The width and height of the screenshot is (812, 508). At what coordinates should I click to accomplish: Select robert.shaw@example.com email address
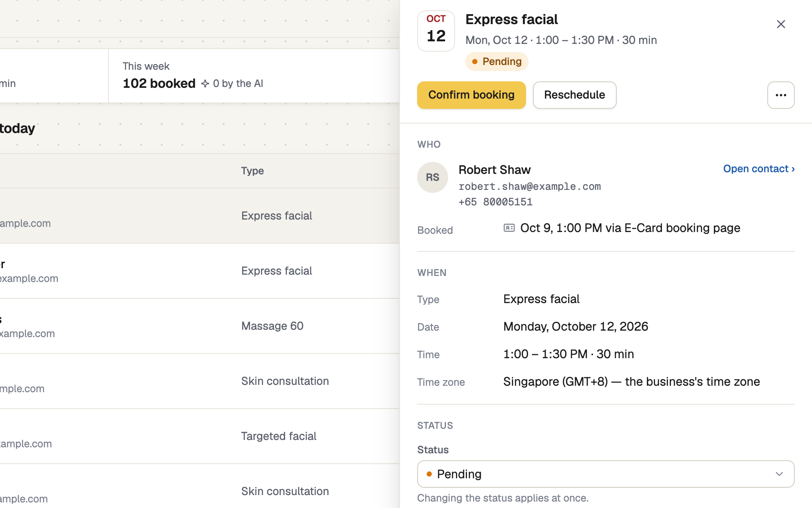pos(530,186)
